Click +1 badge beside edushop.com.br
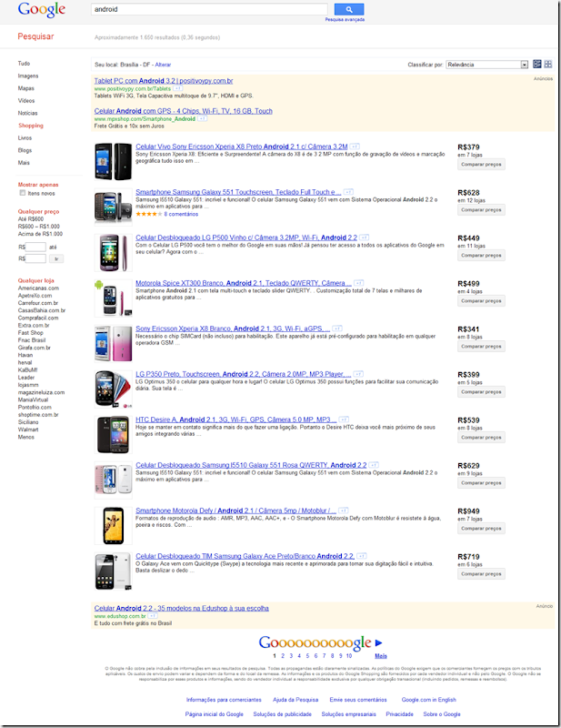The width and height of the screenshot is (561, 728). point(153,616)
